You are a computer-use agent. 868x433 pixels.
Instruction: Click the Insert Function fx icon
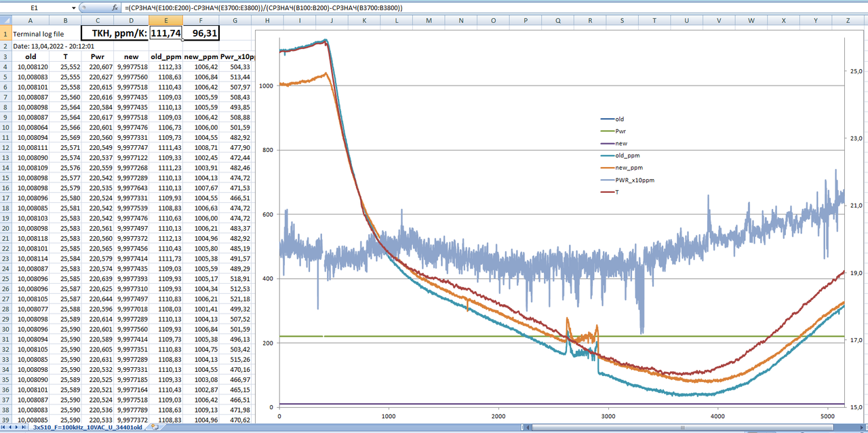[x=115, y=7]
